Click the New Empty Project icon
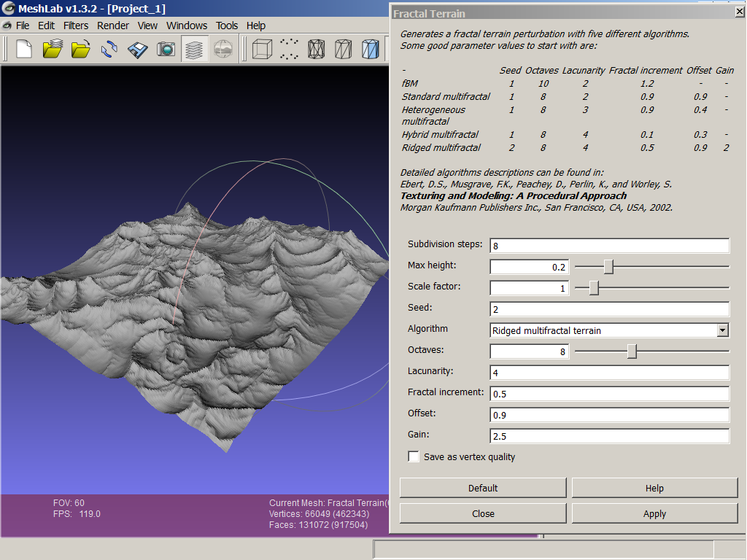The height and width of the screenshot is (560, 747). click(x=24, y=50)
